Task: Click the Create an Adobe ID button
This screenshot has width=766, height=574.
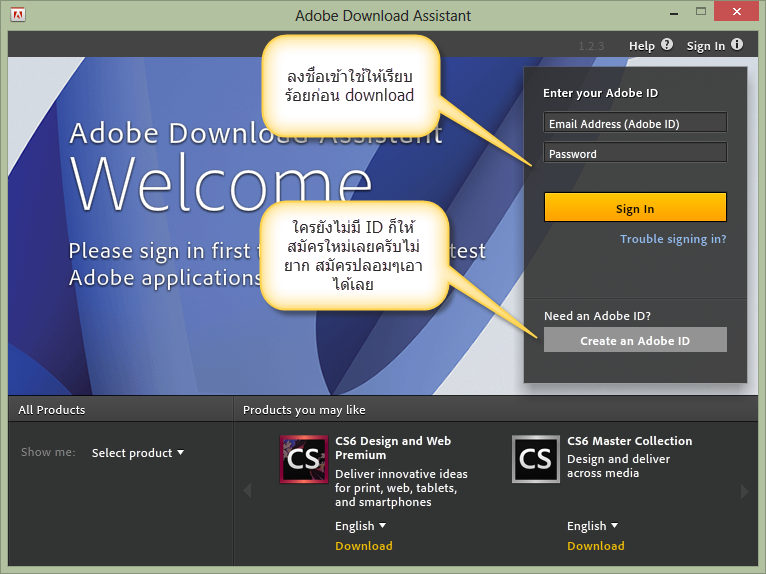Action: point(635,340)
